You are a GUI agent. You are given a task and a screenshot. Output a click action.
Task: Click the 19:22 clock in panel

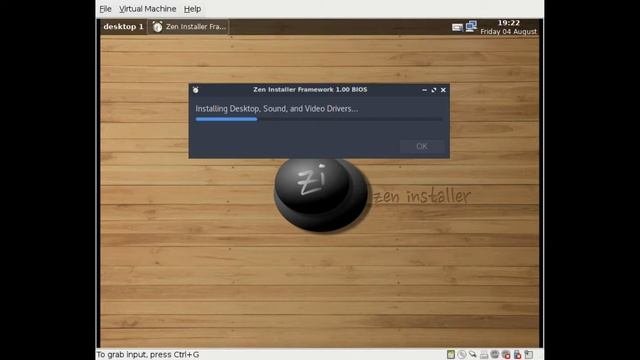point(509,23)
